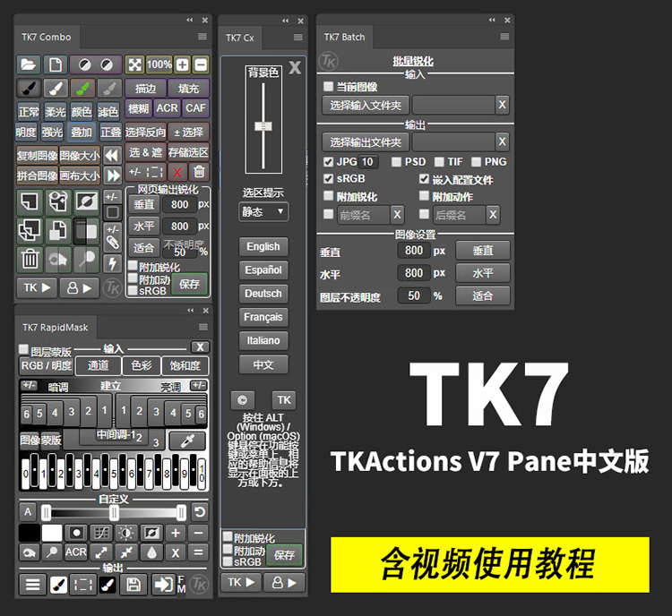Open the 静态 selection hint dropdown

pyautogui.click(x=263, y=211)
